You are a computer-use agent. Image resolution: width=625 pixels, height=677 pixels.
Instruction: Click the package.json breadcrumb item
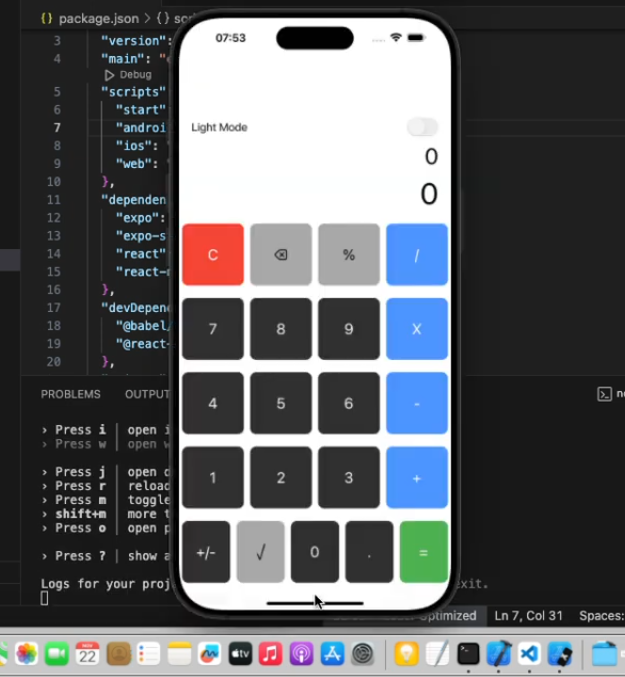[x=90, y=18]
